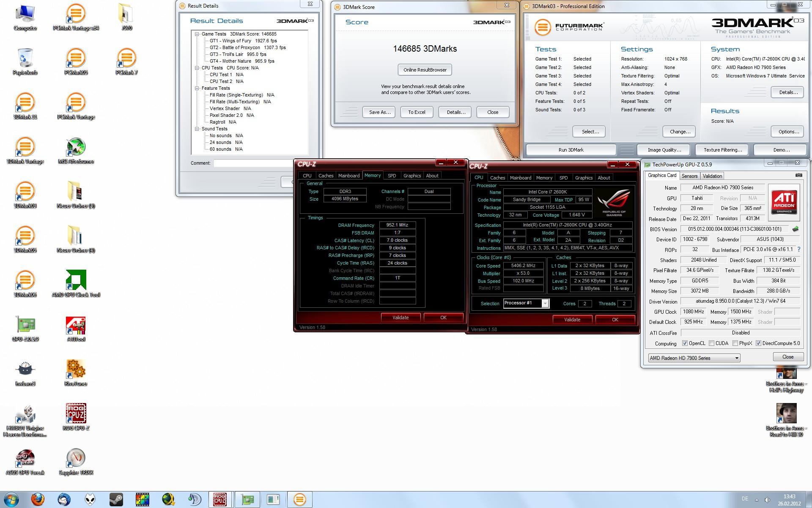Launch 3DMark 11 desktop shortcut
Viewport: 812px width, 508px height.
25,106
